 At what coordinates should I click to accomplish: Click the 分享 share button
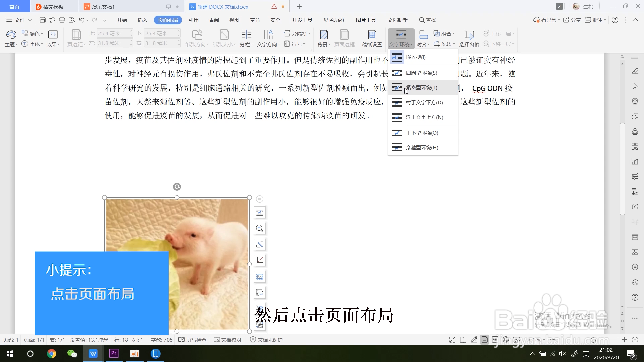coord(572,20)
